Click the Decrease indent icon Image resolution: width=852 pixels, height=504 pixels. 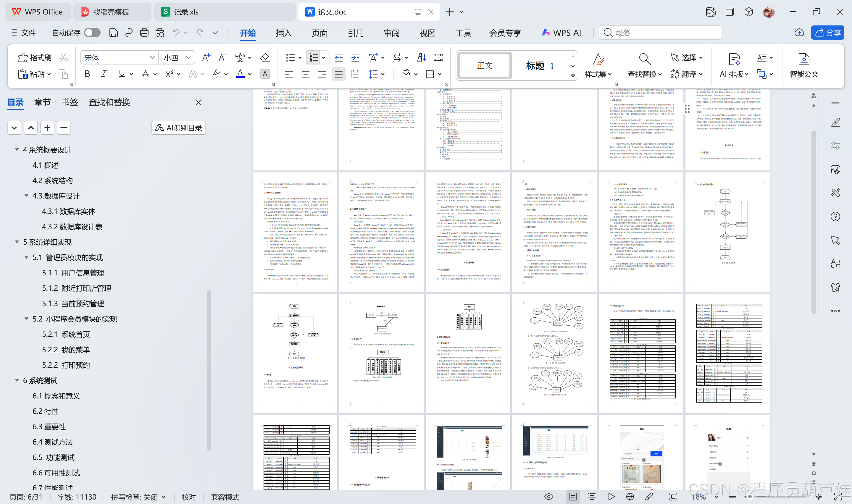338,57
